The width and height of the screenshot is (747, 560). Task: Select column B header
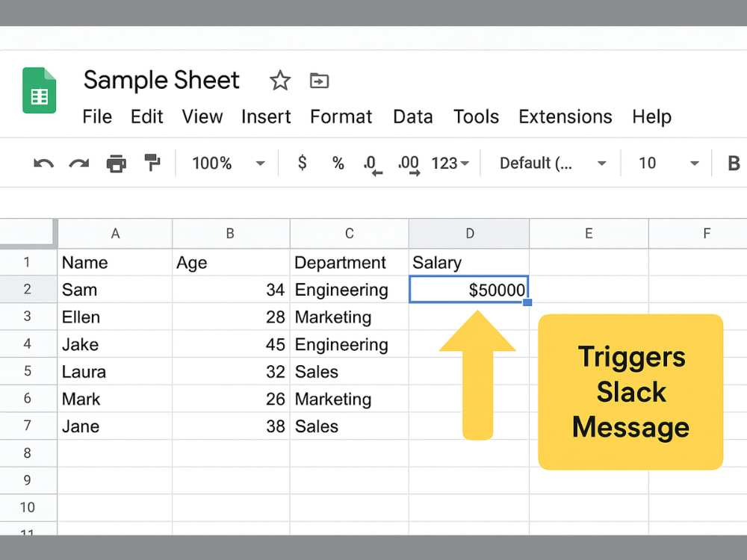click(x=231, y=234)
